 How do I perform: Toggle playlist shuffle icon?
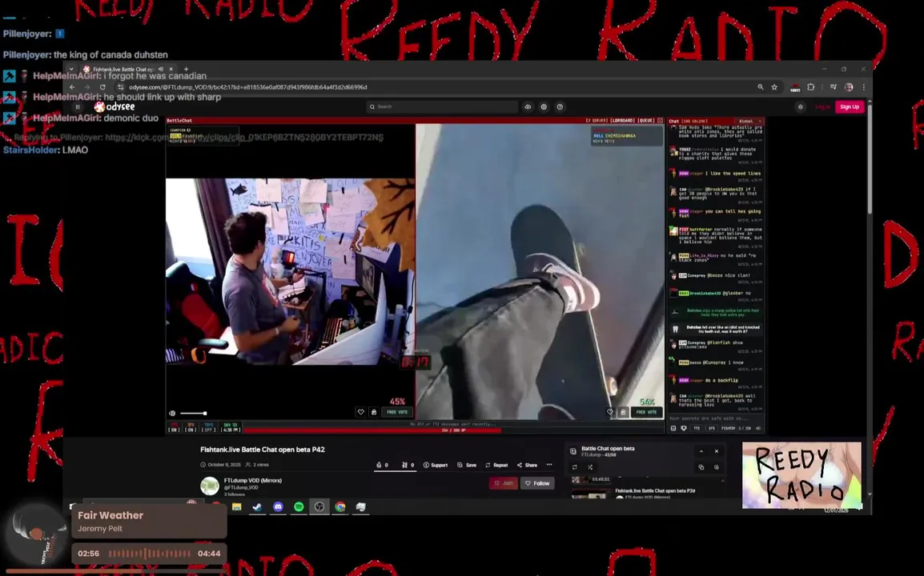click(590, 467)
